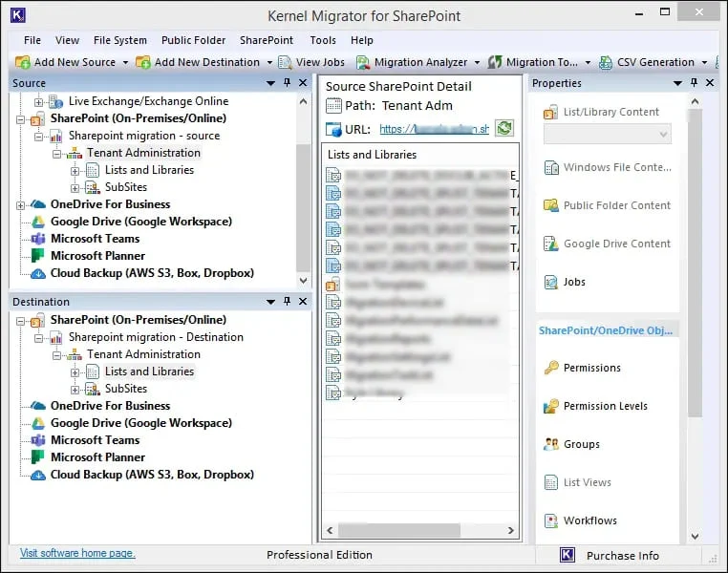Click the Migration Analyzer toolbar icon
Viewport: 728px width, 573px height.
point(363,62)
